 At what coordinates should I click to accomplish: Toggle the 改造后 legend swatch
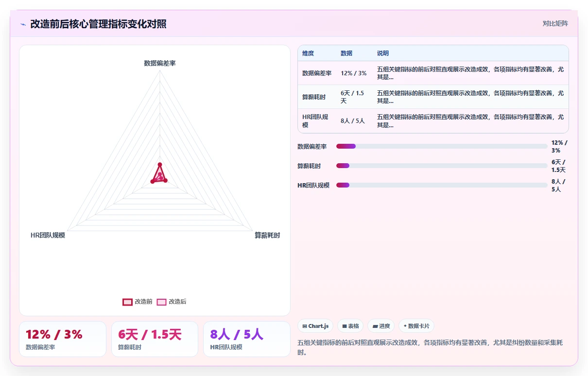point(161,302)
